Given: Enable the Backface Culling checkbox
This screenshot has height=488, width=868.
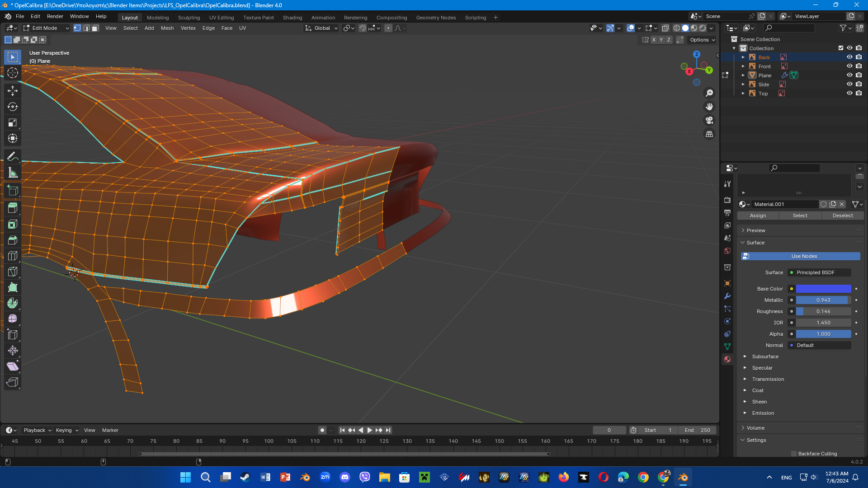Looking at the screenshot, I should click(794, 454).
